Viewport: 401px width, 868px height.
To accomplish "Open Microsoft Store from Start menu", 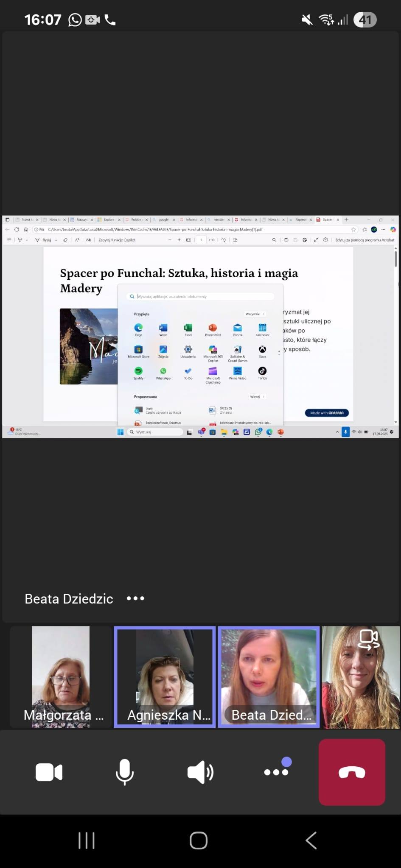I will tap(138, 352).
